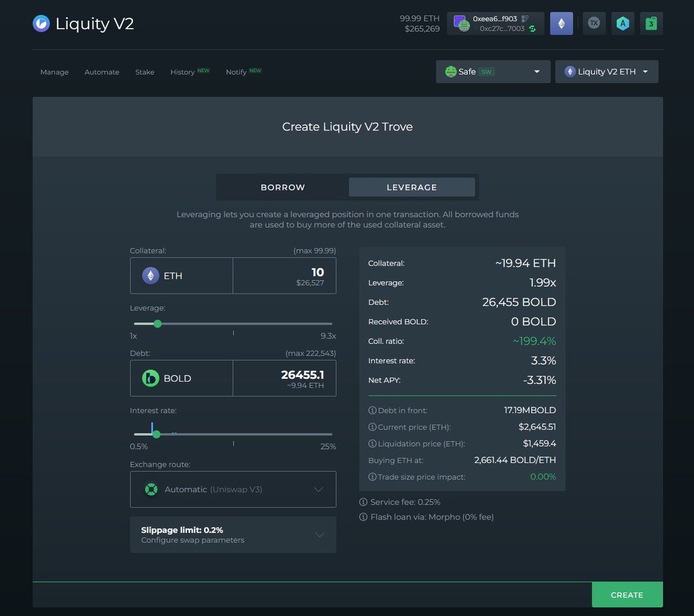Click the $265,269 balance text
The width and height of the screenshot is (694, 616).
pyautogui.click(x=422, y=29)
